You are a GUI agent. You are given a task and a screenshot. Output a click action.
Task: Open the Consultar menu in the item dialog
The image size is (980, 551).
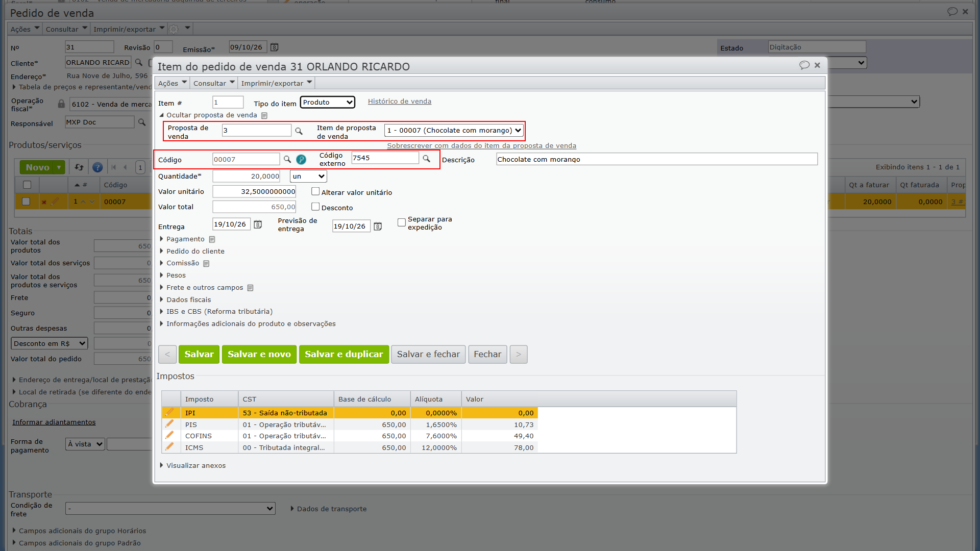[x=214, y=83]
